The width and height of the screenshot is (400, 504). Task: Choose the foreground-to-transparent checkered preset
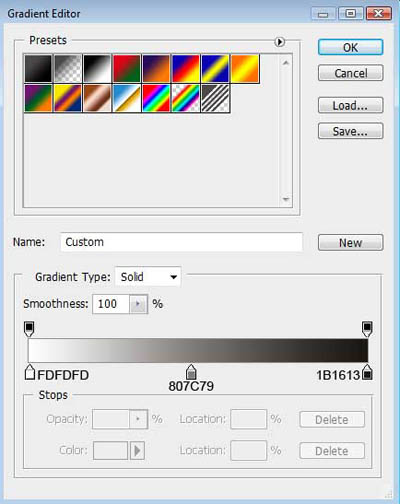click(68, 69)
